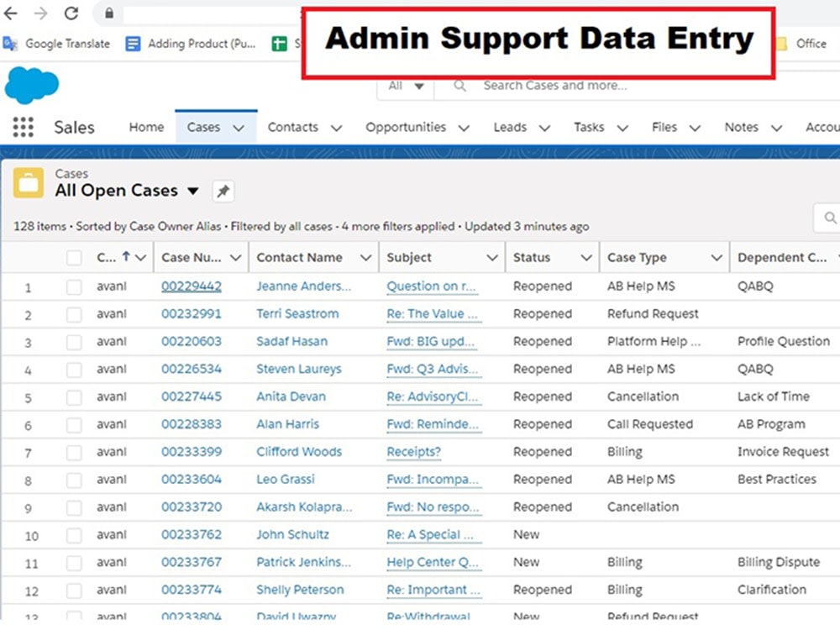Tick the select-all checkbox in header

(74, 258)
